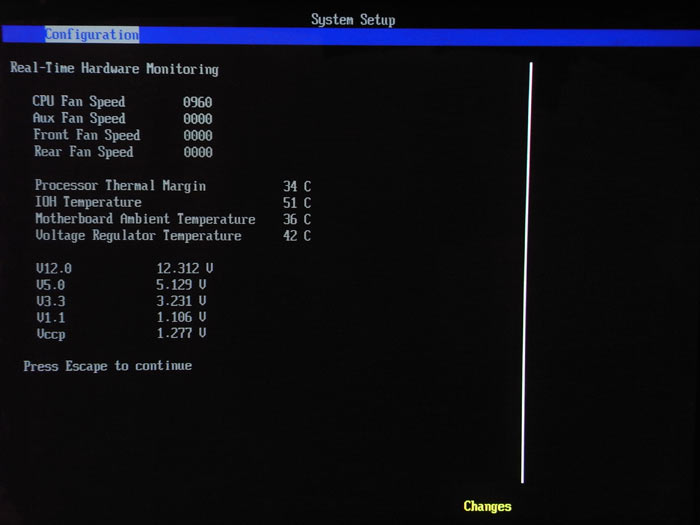Click the 12.312 V reading
Image resolution: width=700 pixels, height=525 pixels.
point(185,268)
